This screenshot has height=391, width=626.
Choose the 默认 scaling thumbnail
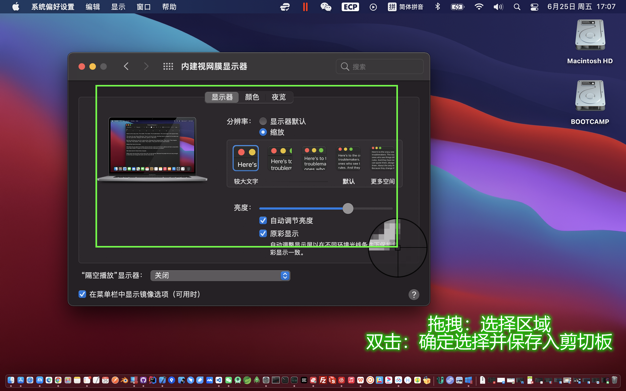(x=349, y=159)
